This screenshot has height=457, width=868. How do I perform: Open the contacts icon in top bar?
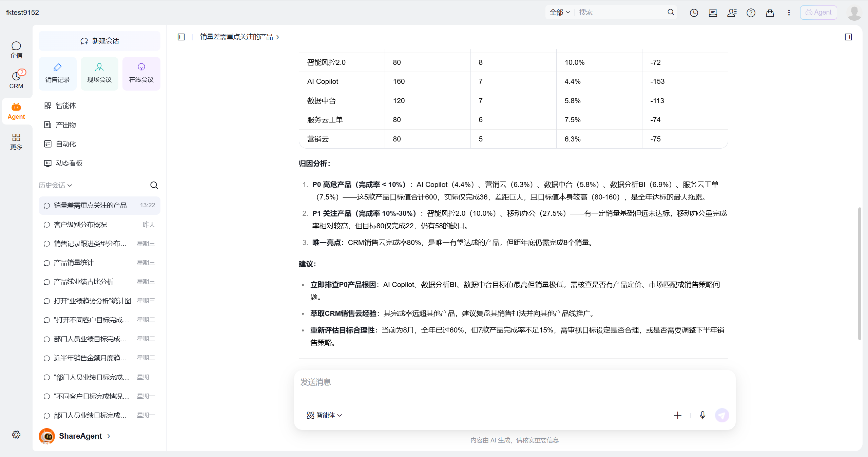click(x=732, y=13)
